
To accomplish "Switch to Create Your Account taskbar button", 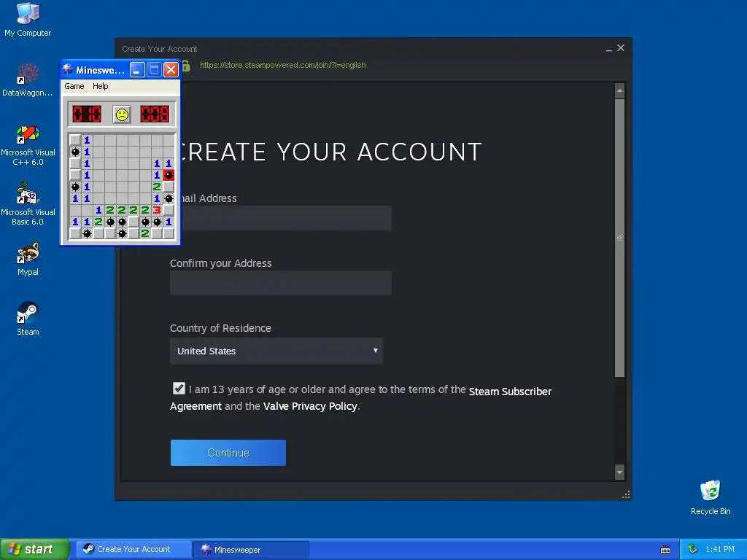I will pos(134,549).
